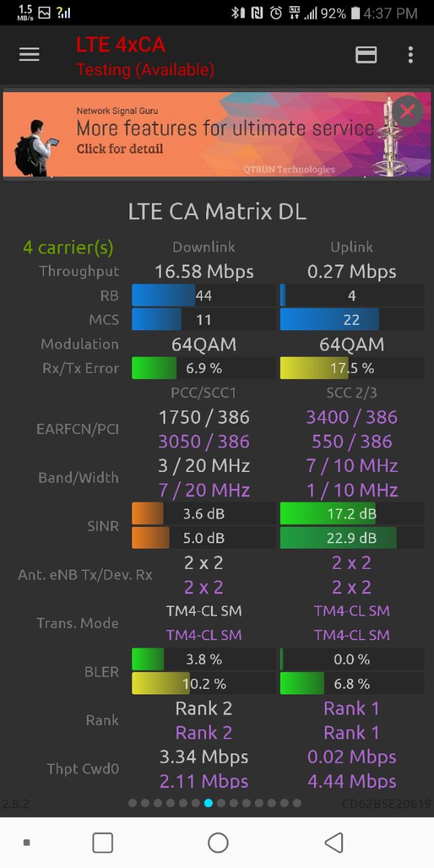Jump to the first page indicator dot

(x=132, y=803)
